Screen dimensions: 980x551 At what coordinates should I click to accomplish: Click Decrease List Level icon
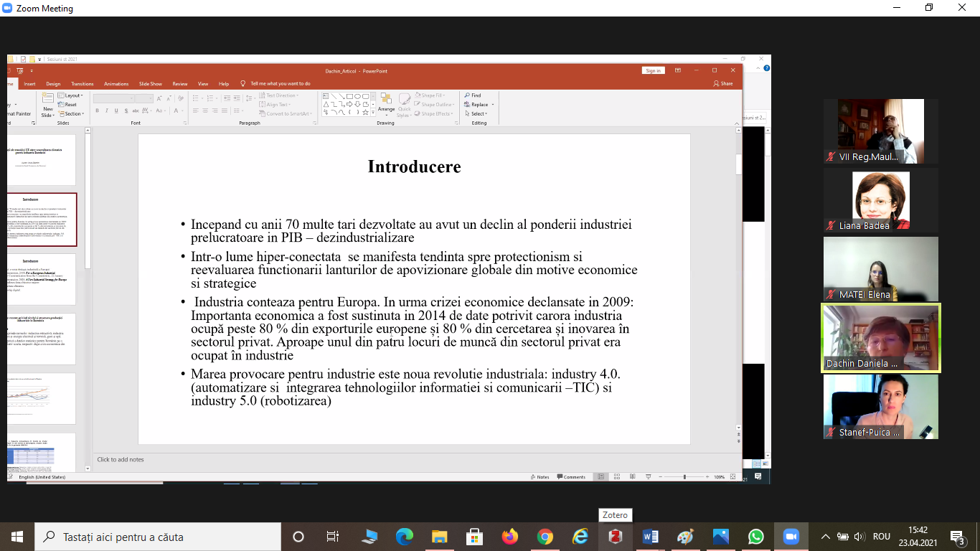coord(227,98)
